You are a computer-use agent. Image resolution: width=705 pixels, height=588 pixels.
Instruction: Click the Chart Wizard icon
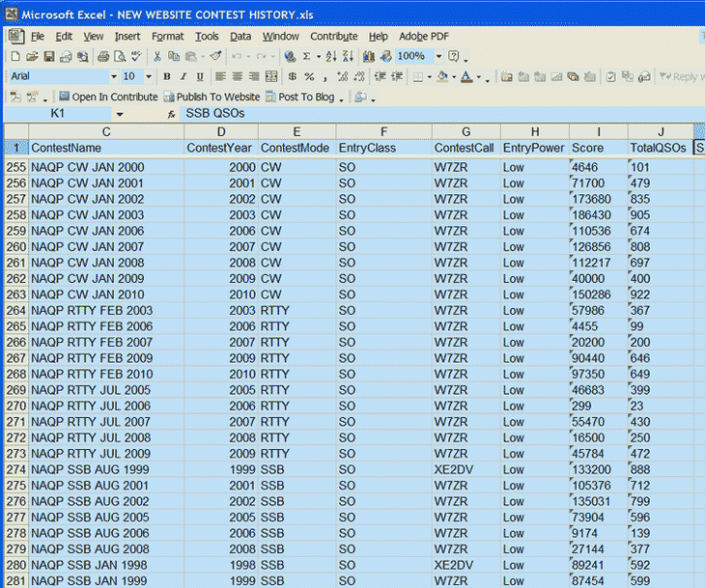coord(369,57)
